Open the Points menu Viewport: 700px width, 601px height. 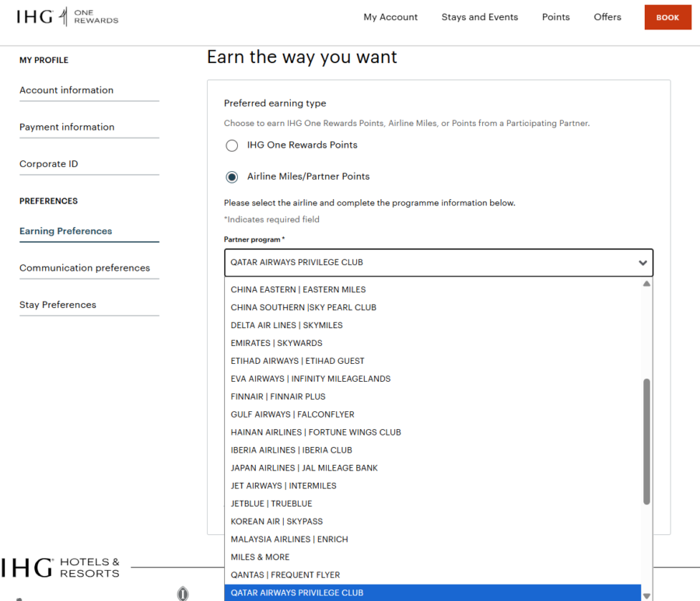pos(556,17)
